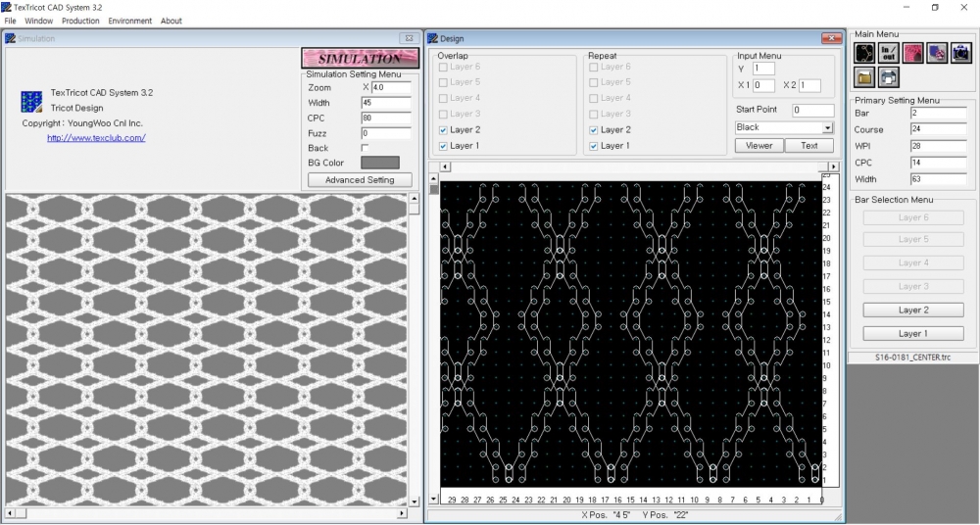Image resolution: width=980 pixels, height=525 pixels.
Task: Close the Design window
Action: pos(830,38)
